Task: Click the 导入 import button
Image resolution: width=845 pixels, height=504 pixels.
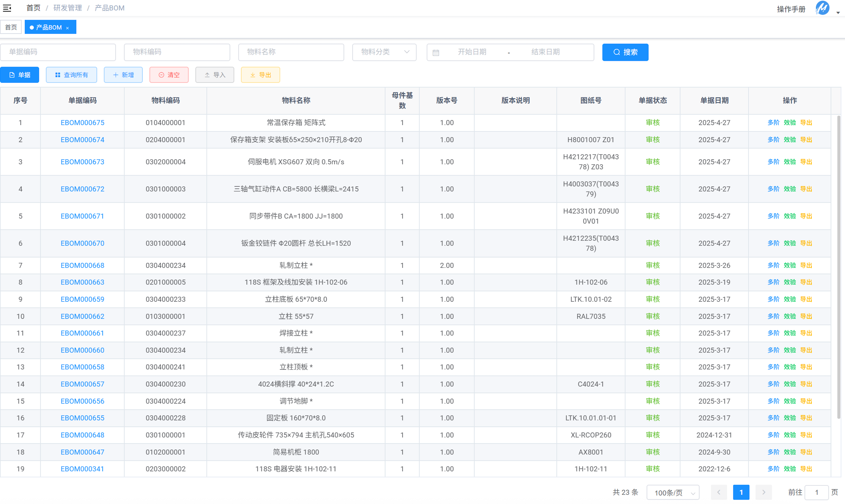Action: 214,75
